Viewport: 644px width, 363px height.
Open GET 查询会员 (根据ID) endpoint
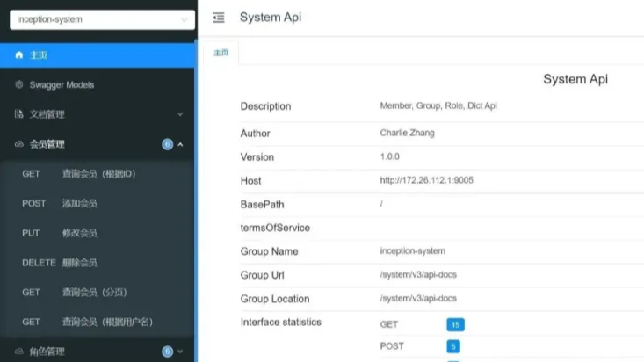pyautogui.click(x=97, y=174)
